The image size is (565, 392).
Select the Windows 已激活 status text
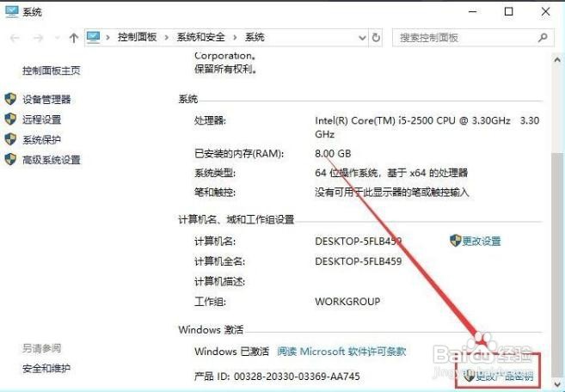pyautogui.click(x=231, y=351)
